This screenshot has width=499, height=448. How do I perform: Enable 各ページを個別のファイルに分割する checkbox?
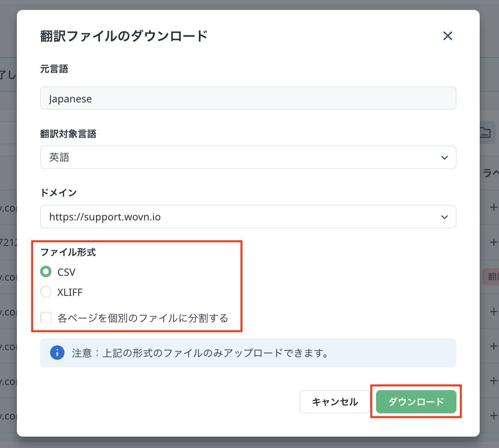[46, 318]
